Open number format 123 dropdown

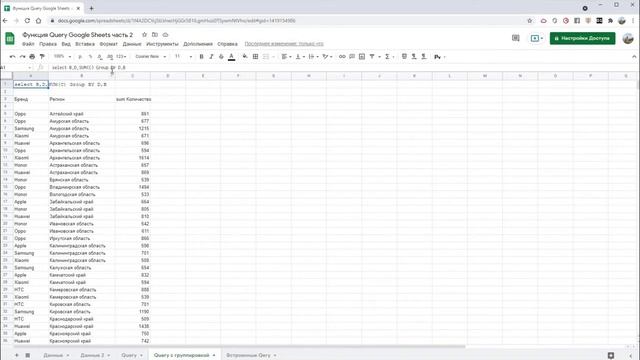click(121, 57)
